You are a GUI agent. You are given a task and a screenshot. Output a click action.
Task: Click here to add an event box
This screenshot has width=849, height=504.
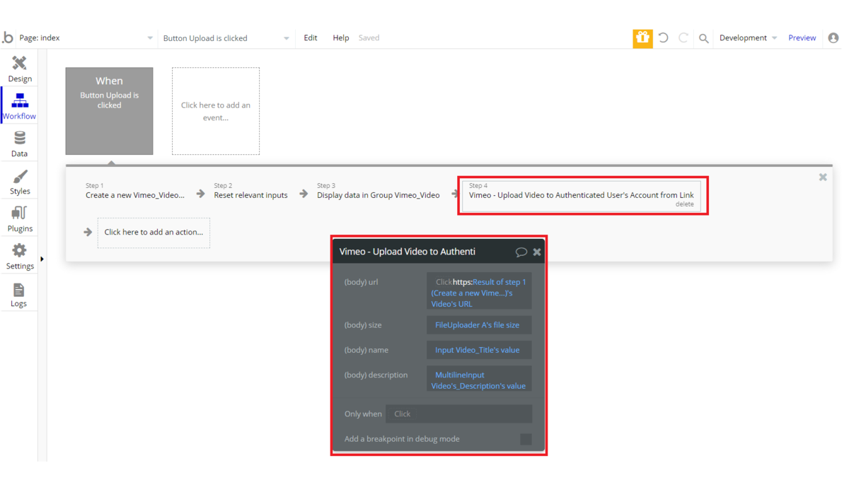pos(216,111)
